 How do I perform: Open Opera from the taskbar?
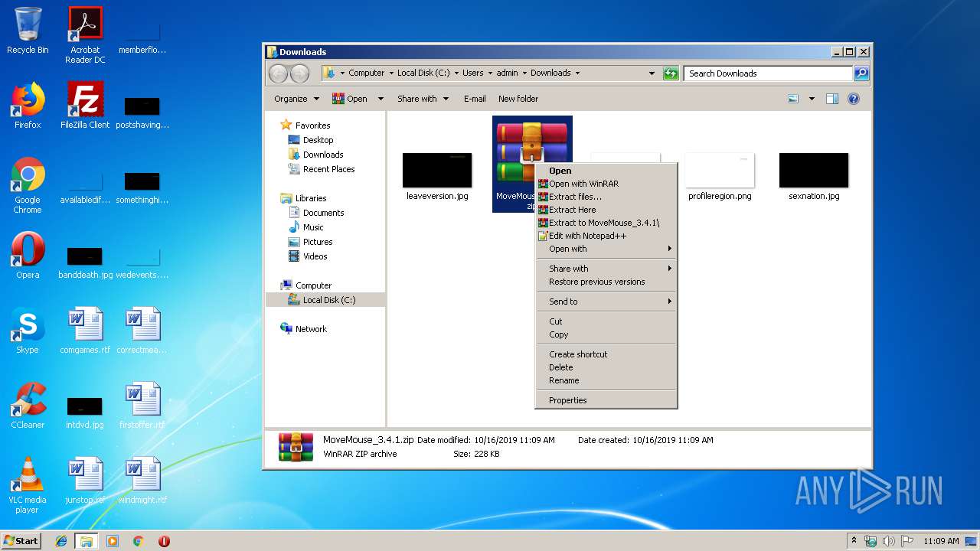pos(164,541)
